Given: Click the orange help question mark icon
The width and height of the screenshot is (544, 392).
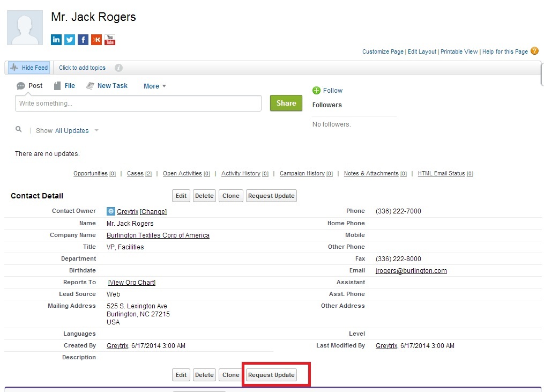Looking at the screenshot, I should (x=535, y=51).
